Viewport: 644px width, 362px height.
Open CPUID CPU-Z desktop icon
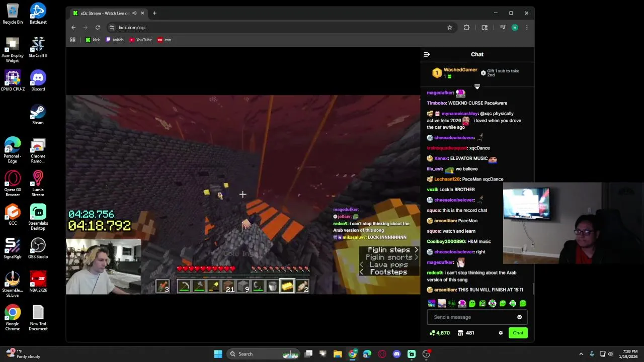[13, 81]
